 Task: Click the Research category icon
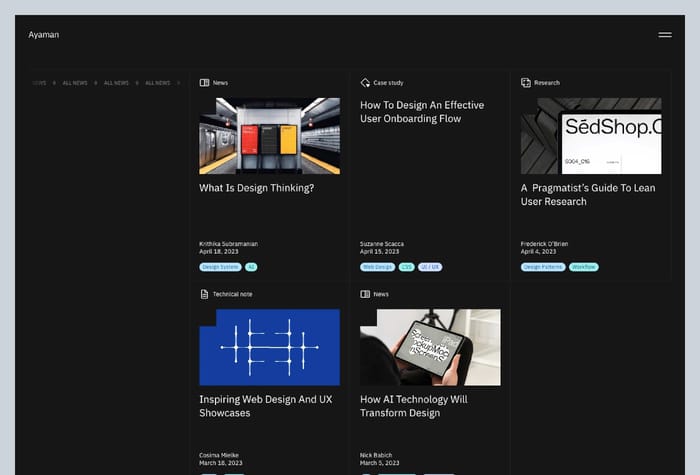pos(526,83)
